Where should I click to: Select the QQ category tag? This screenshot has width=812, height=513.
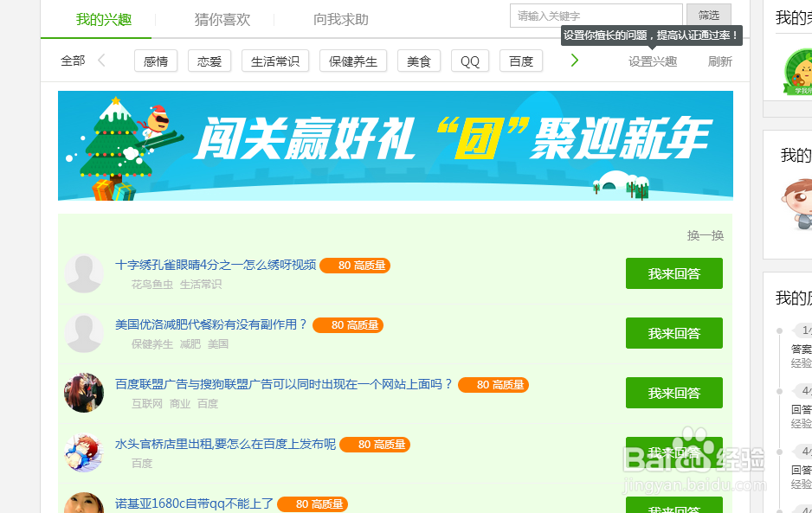(x=470, y=61)
